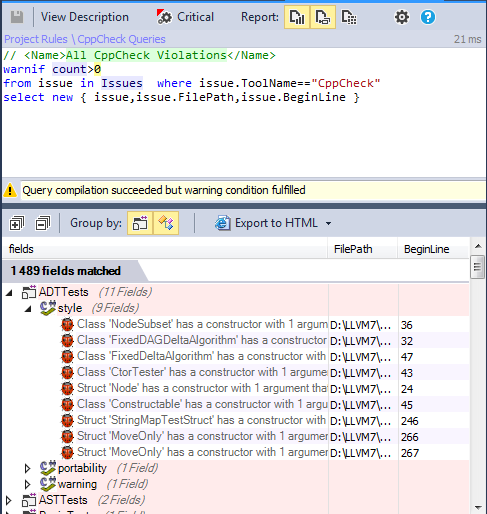Viewport: 487px width, 514px height.
Task: Group results by project icon
Action: click(140, 223)
